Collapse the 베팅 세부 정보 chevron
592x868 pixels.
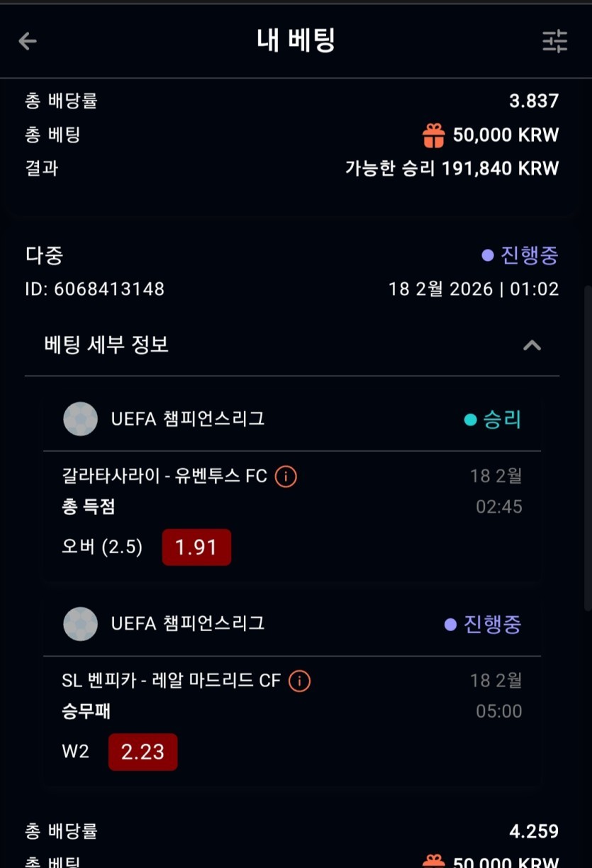532,345
